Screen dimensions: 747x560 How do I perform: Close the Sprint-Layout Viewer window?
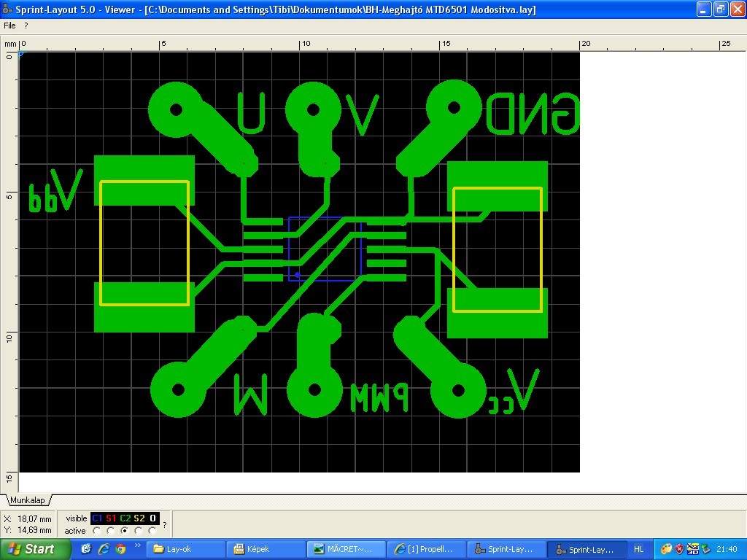pos(738,9)
